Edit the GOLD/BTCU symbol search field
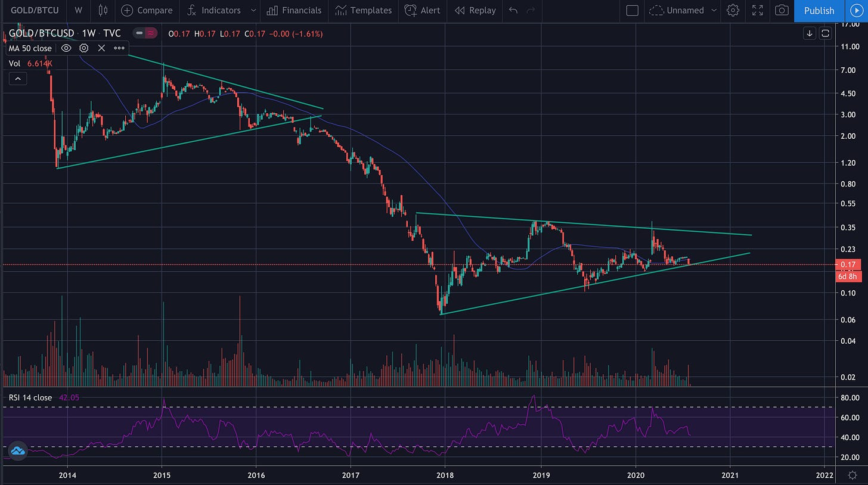This screenshot has width=868, height=485. (x=33, y=10)
